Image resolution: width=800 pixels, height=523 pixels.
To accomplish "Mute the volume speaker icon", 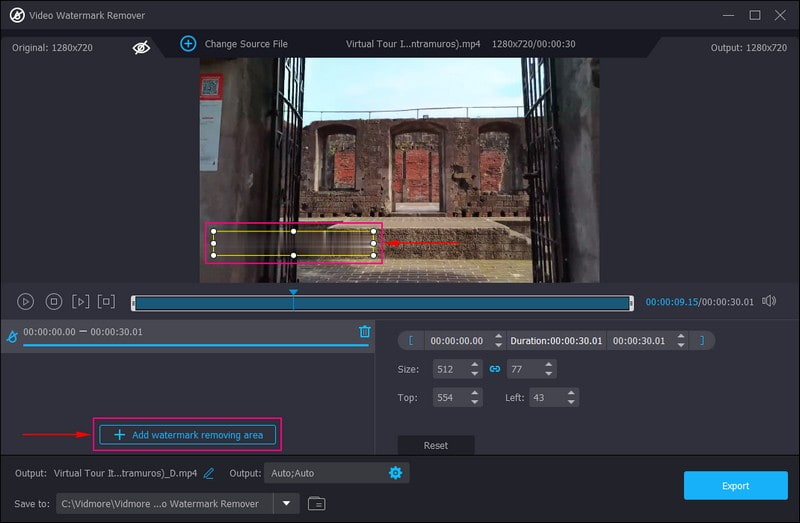I will (769, 301).
